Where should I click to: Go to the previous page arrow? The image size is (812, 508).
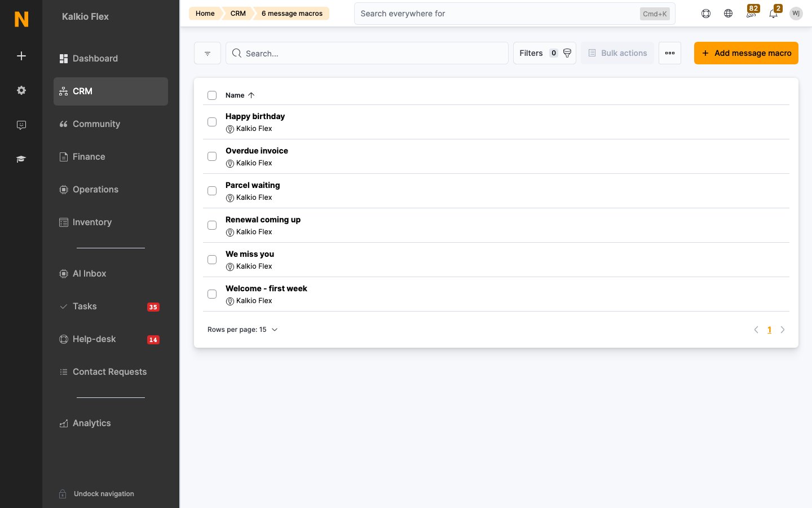[x=756, y=330]
